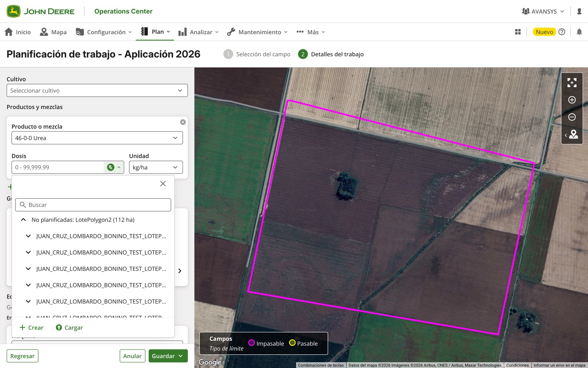This screenshot has height=368, width=588.
Task: Click the Anular button
Action: click(132, 356)
